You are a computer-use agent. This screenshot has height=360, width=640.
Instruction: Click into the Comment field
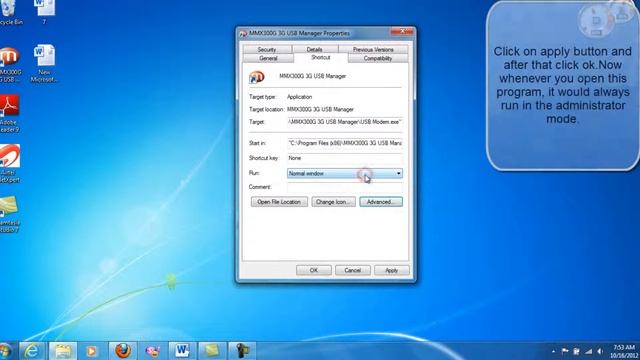[x=344, y=187]
